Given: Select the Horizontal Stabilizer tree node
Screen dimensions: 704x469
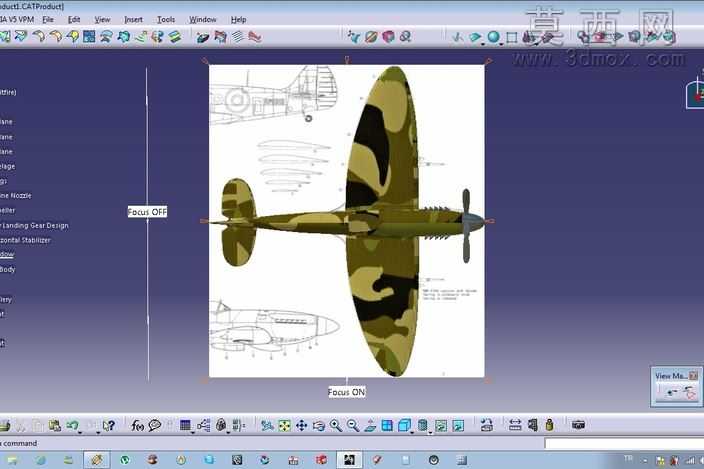Looking at the screenshot, I should coord(25,240).
